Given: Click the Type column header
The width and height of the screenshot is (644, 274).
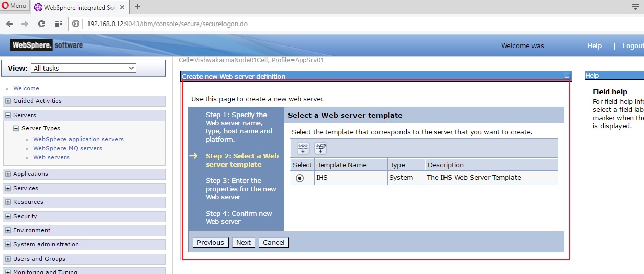Looking at the screenshot, I should pos(397,165).
